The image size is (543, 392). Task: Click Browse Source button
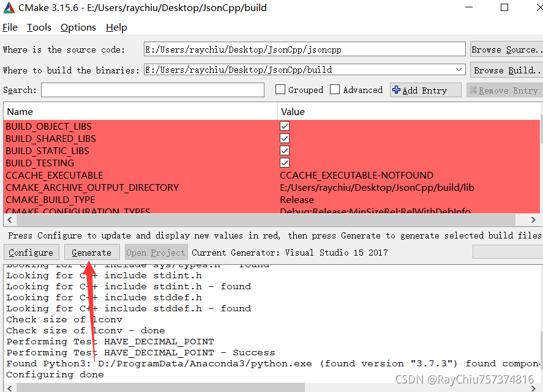506,49
